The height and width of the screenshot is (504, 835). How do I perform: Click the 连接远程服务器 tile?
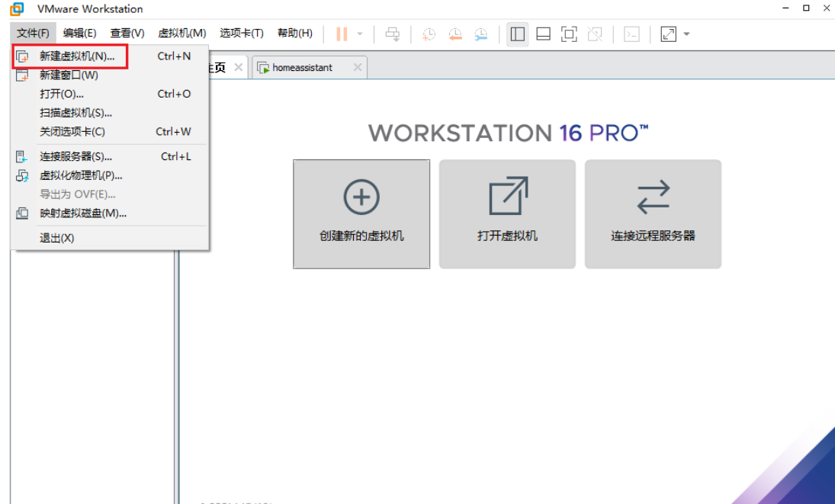[x=654, y=214]
